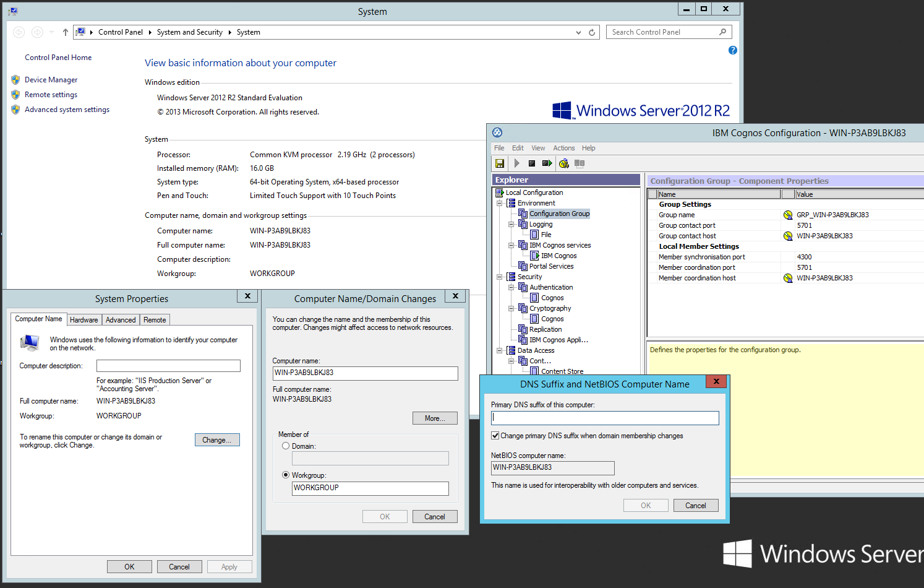This screenshot has width=924, height=588.
Task: Expand the Control Panel breadcrumb arrow
Action: tap(150, 32)
